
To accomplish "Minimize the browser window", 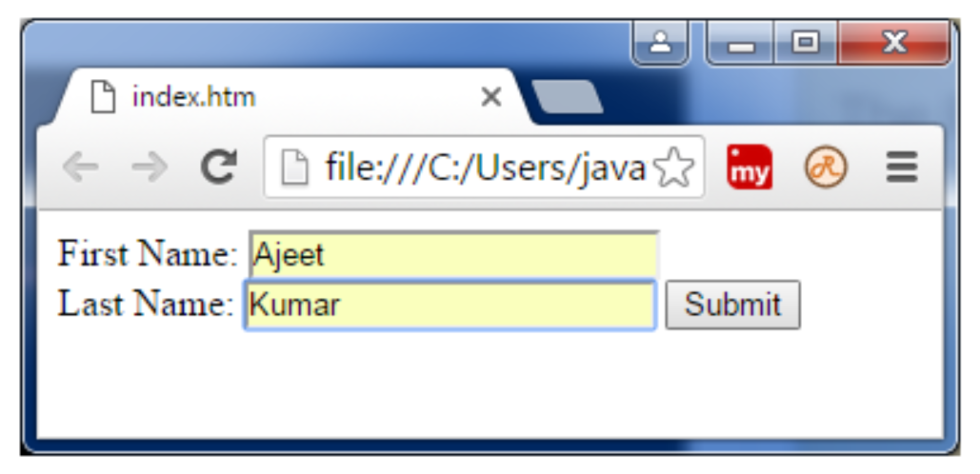I will pyautogui.click(x=742, y=43).
